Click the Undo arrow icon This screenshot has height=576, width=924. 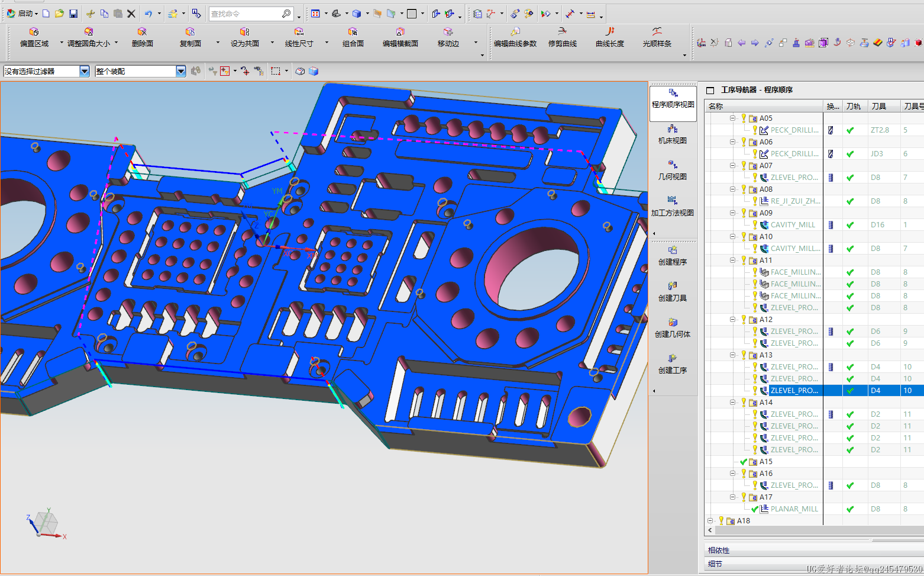pyautogui.click(x=148, y=13)
